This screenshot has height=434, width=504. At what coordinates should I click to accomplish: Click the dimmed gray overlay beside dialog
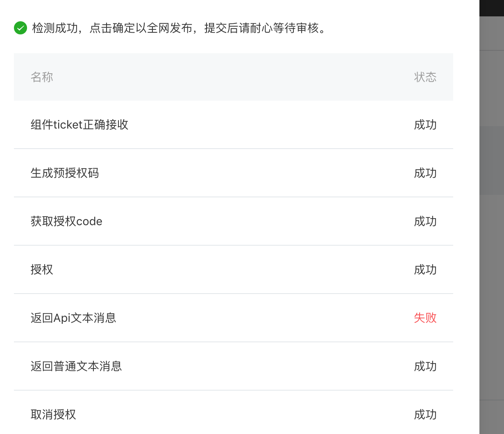tap(492, 246)
